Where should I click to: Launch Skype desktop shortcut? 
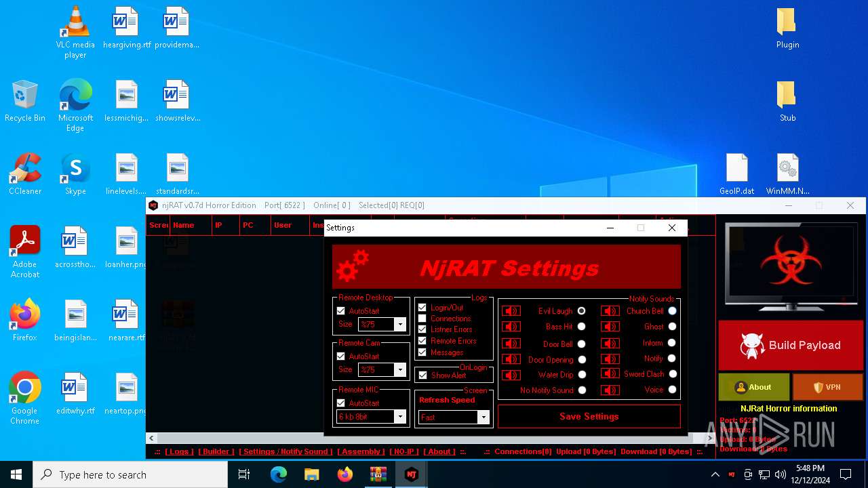point(75,174)
